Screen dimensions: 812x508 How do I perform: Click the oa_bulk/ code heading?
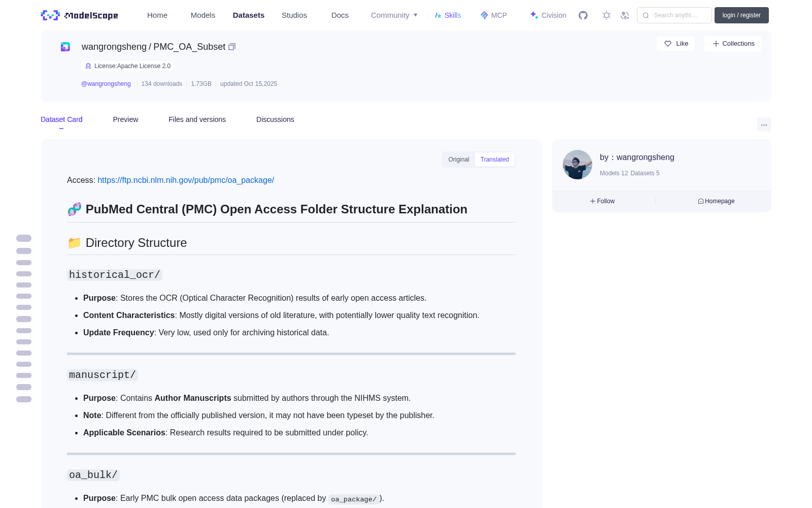tap(93, 475)
